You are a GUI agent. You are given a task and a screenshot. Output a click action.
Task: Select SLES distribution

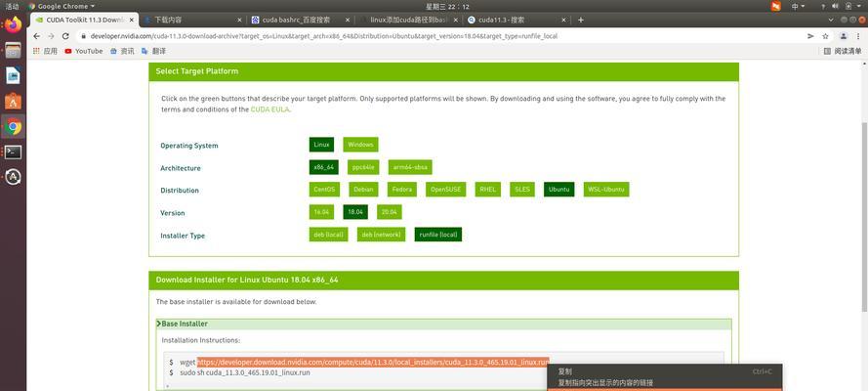[522, 190]
